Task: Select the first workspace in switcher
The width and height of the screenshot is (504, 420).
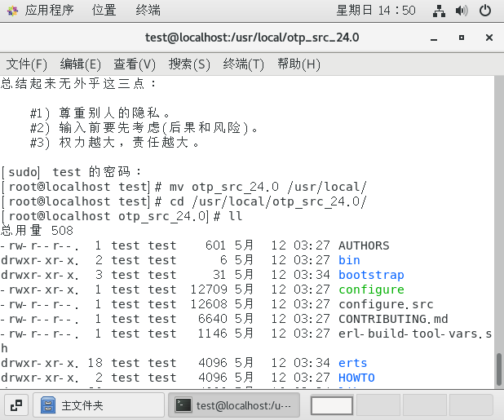Action: [332, 405]
